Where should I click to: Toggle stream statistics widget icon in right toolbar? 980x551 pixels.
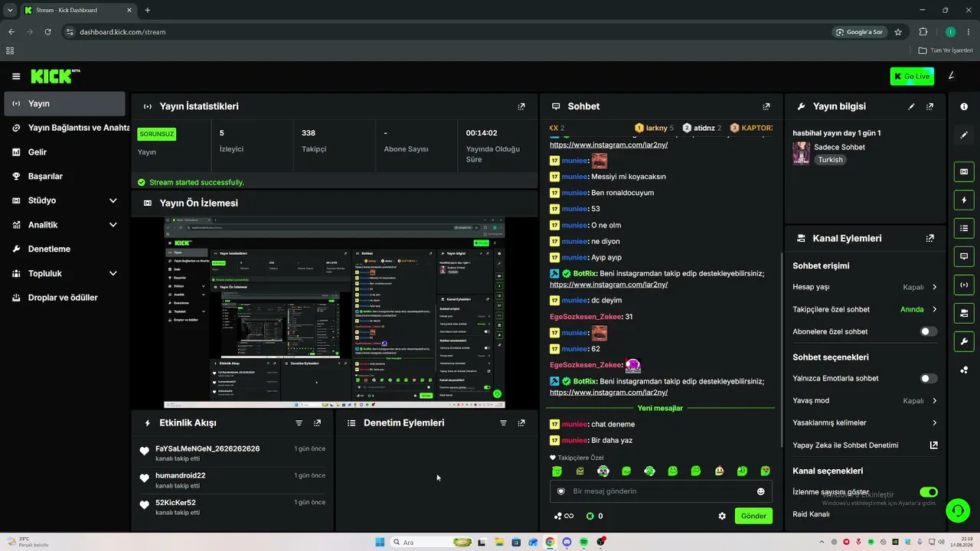(964, 285)
